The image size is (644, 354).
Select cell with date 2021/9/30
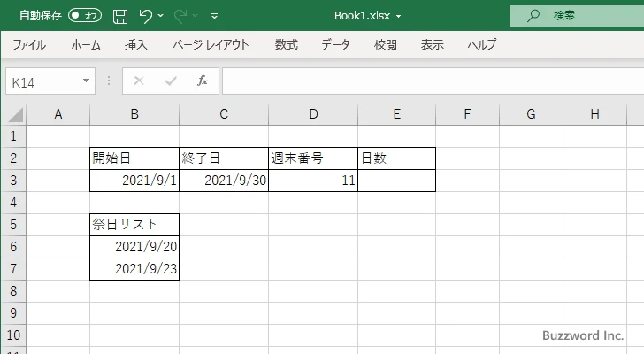(224, 181)
